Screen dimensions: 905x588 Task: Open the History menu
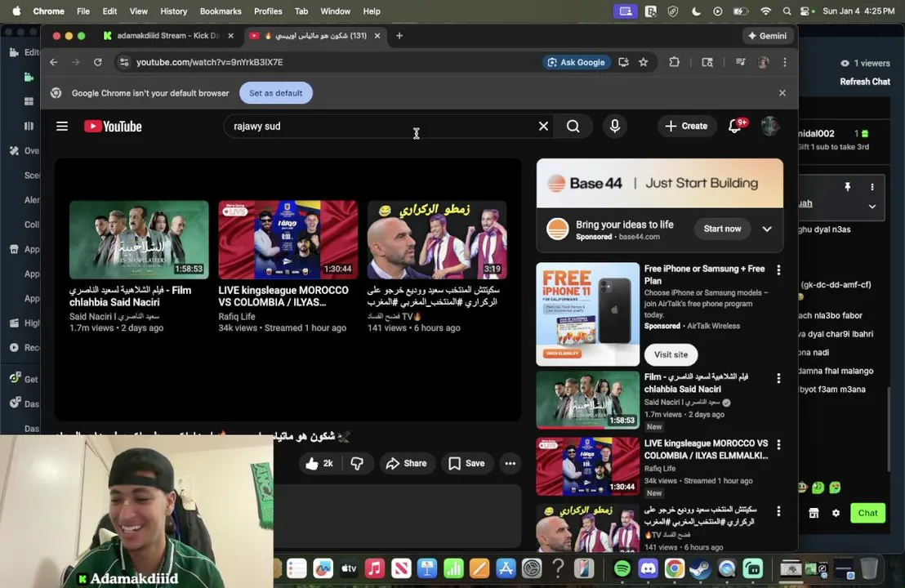pos(173,11)
